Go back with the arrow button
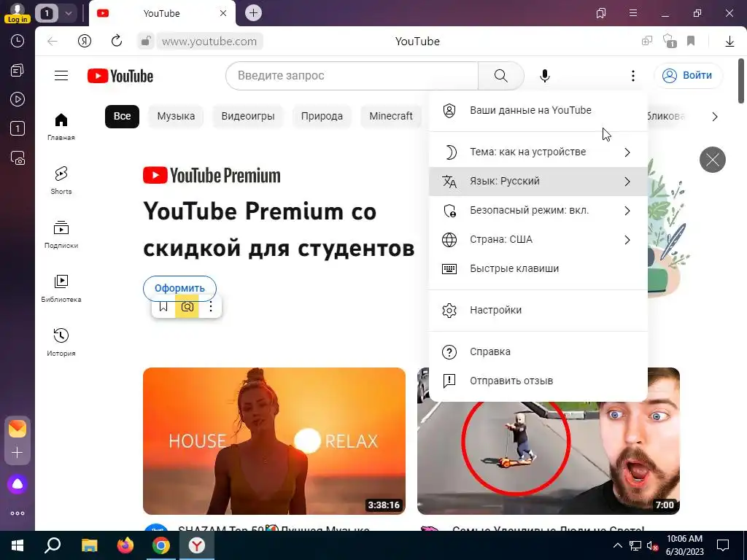 point(53,42)
